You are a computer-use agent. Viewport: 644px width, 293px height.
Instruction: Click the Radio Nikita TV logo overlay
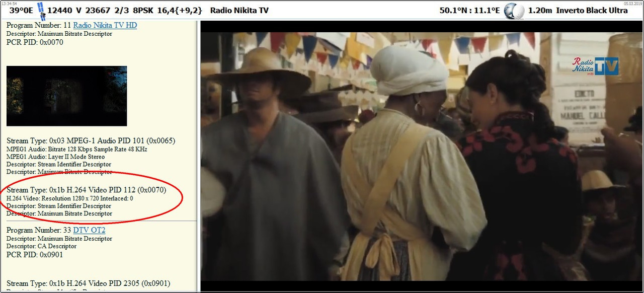pos(595,66)
